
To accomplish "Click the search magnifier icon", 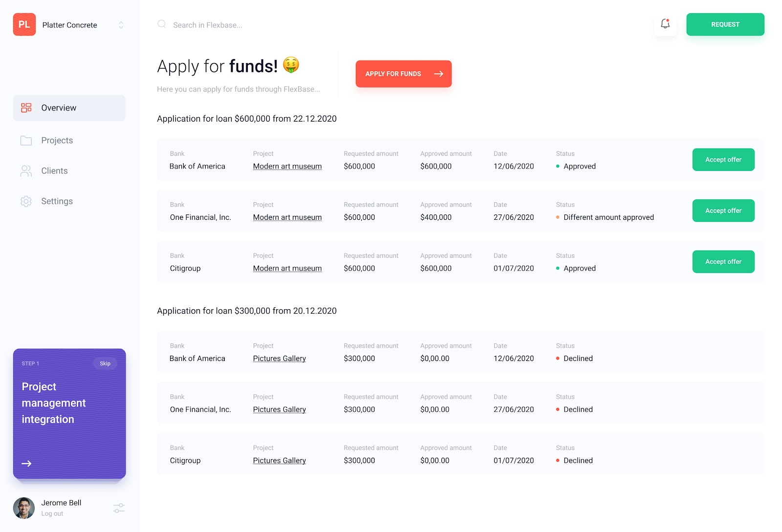I will click(162, 24).
